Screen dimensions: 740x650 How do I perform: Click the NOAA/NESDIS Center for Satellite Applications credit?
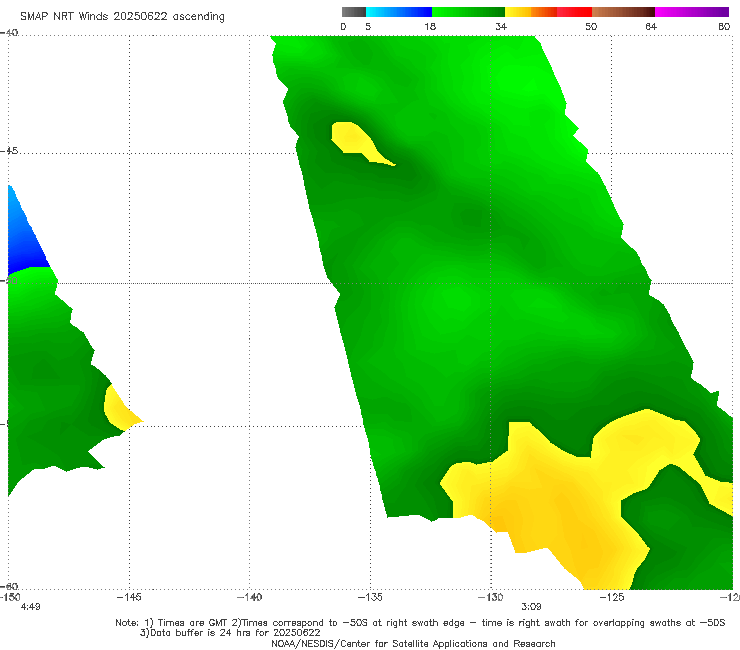[413, 643]
